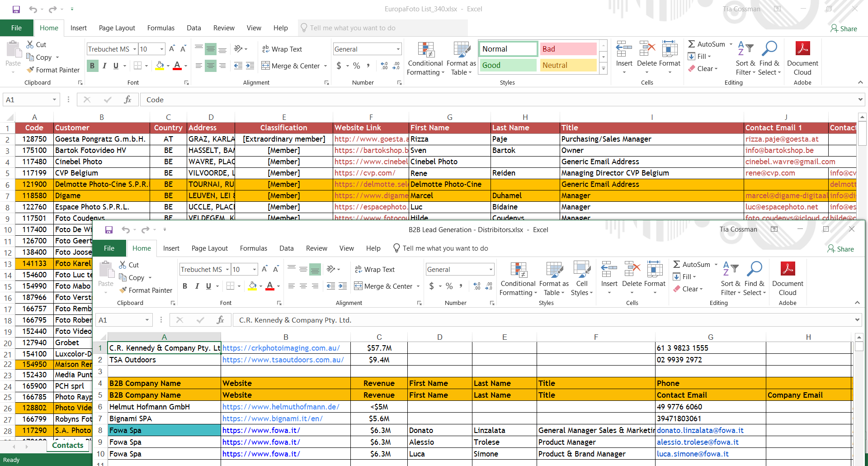This screenshot has width=868, height=466.
Task: Apply the Good cell style
Action: [508, 65]
